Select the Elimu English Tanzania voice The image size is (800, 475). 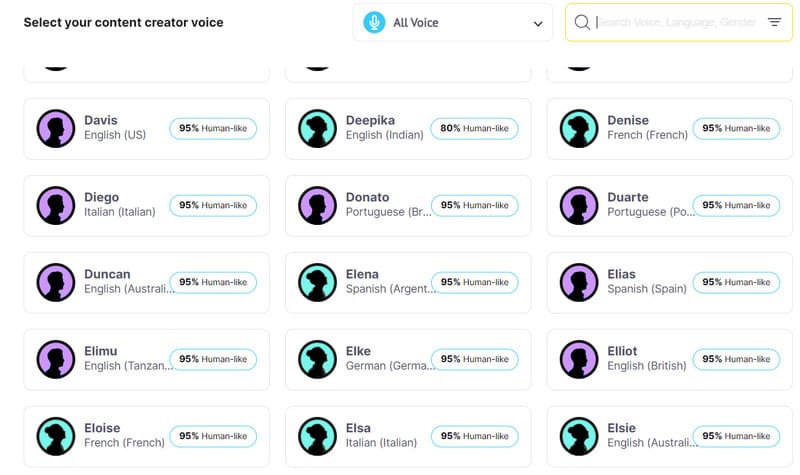pyautogui.click(x=110, y=359)
